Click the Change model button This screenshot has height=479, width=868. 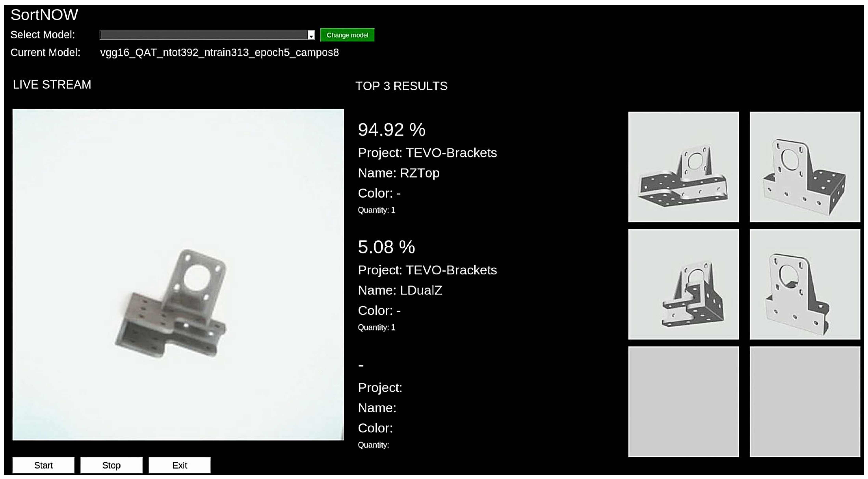point(347,35)
